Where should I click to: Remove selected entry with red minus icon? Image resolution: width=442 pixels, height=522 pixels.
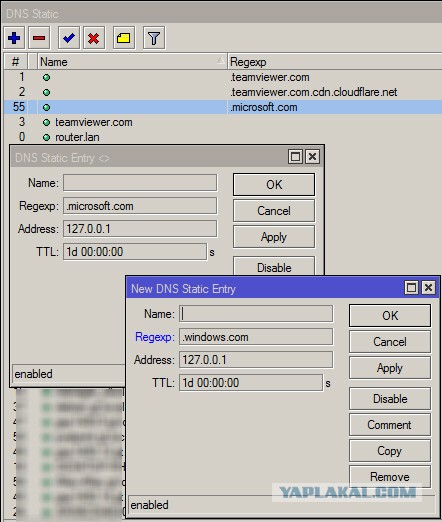pos(39,38)
